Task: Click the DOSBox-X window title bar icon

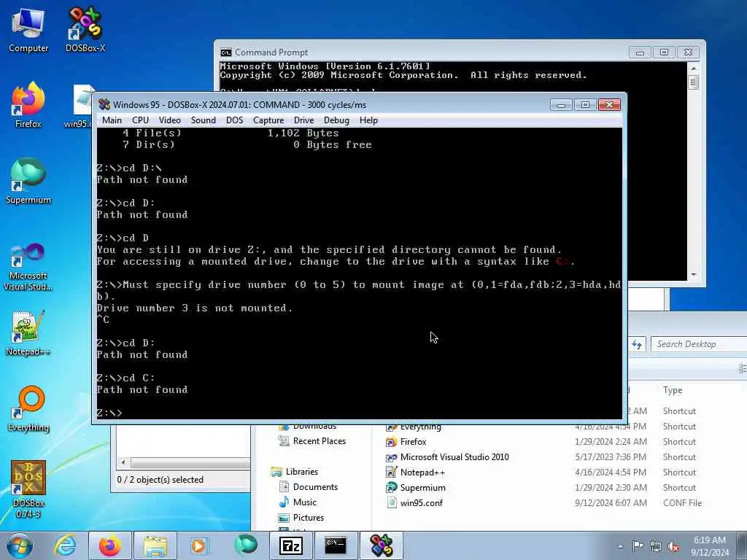Action: coord(104,104)
